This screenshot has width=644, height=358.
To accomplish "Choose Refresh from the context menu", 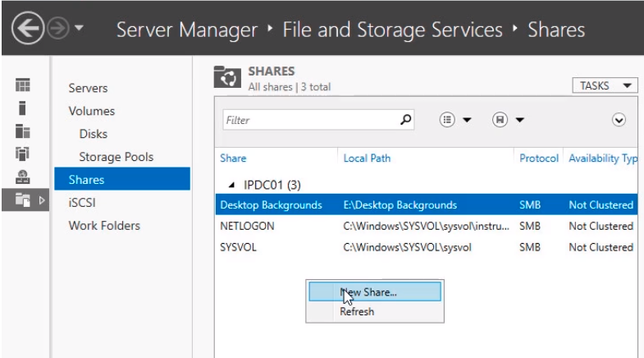I will click(357, 312).
